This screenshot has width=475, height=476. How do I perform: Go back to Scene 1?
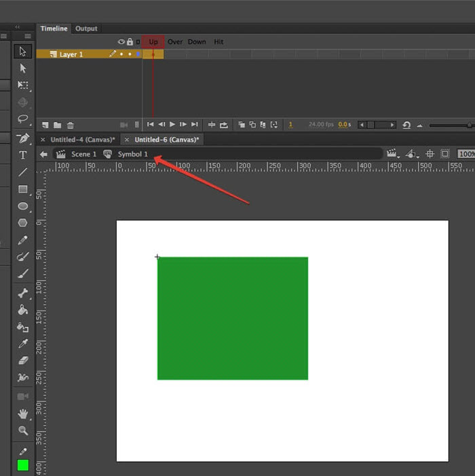coord(83,154)
